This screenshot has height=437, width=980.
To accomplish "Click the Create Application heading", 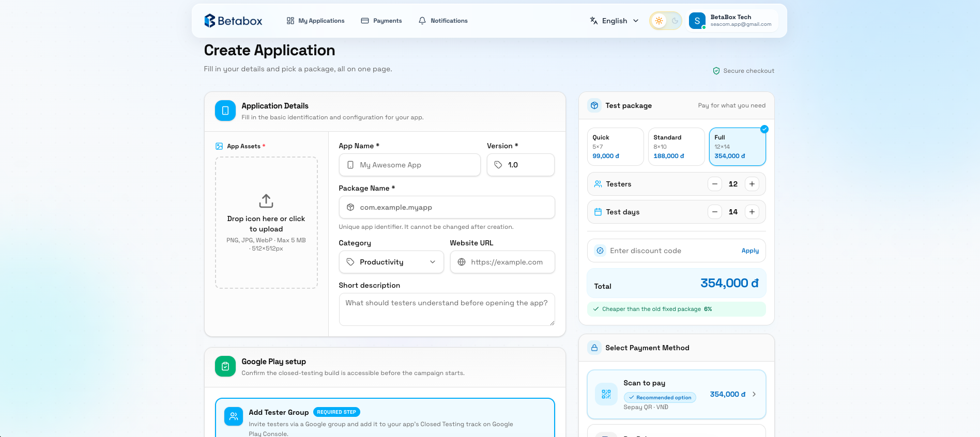I will coord(269,50).
